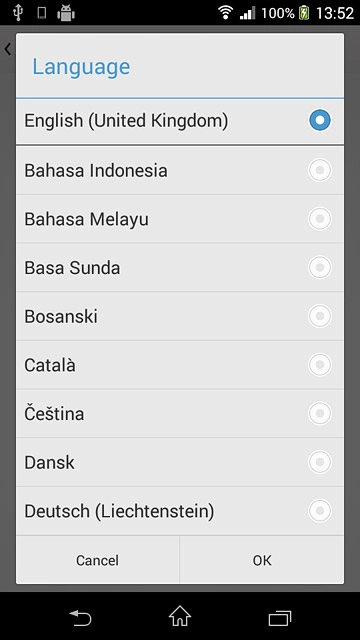Pick Català from the language list
The width and height of the screenshot is (360, 640).
[x=180, y=364]
